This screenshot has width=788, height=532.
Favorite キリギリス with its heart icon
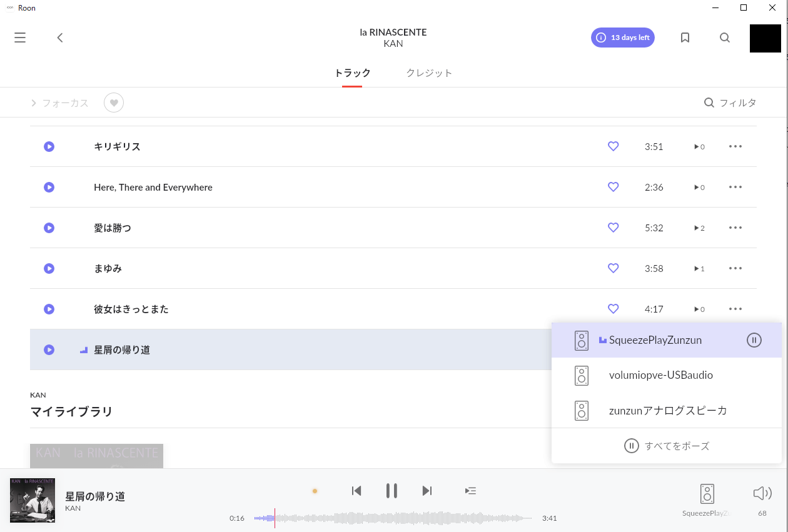tap(614, 146)
